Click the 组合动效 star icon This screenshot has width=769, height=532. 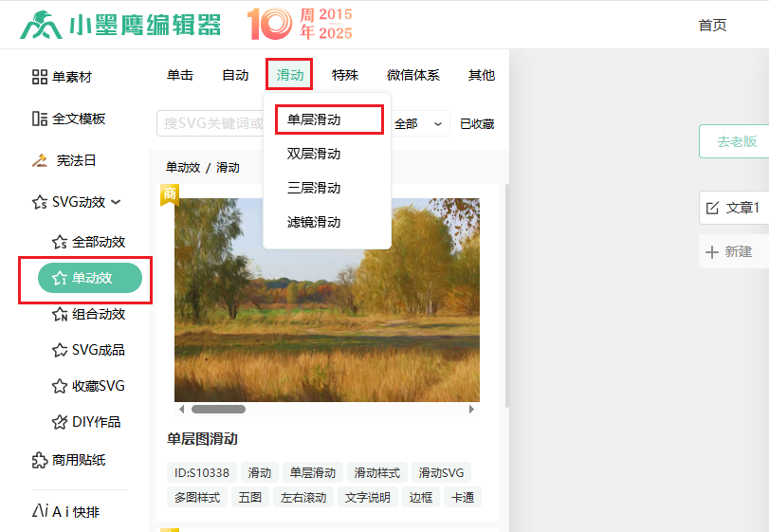(x=60, y=314)
